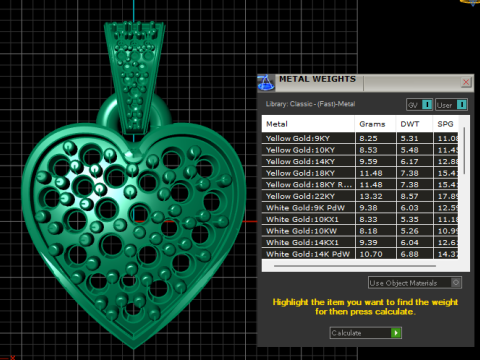Click the 13.32 grams value
The width and height of the screenshot is (480, 360).
pyautogui.click(x=371, y=196)
